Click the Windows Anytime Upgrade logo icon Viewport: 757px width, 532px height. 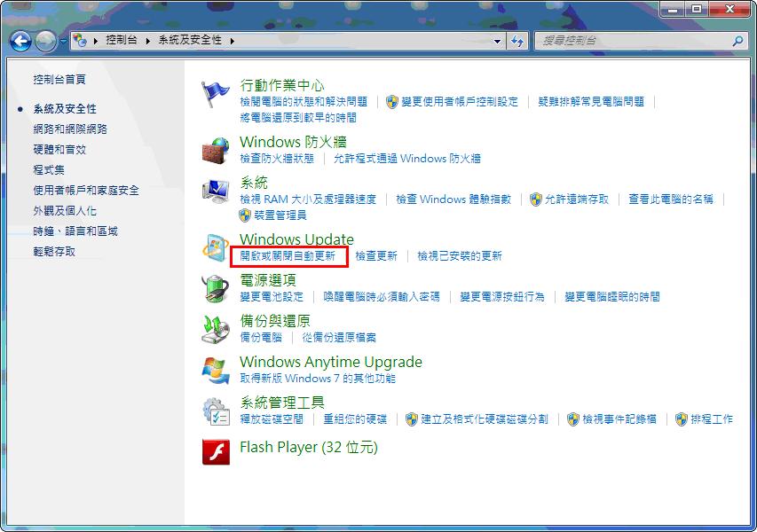216,371
